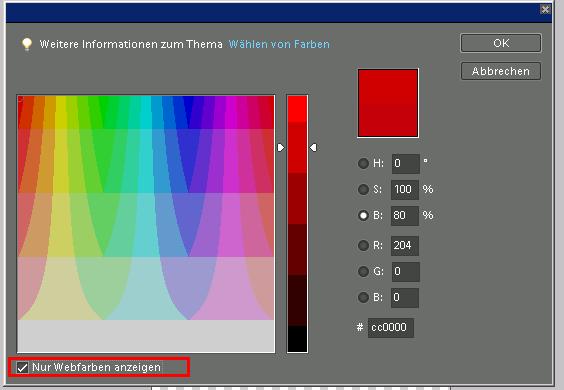Select the R red radio button

363,245
